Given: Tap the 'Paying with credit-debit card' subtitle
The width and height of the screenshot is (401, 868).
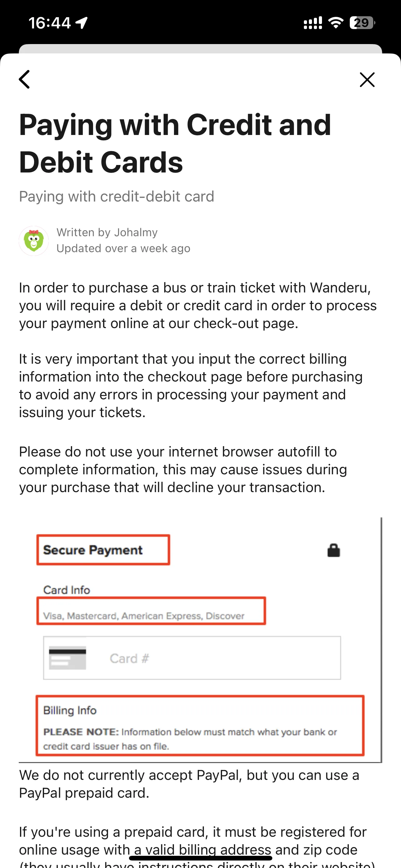Looking at the screenshot, I should pyautogui.click(x=116, y=197).
